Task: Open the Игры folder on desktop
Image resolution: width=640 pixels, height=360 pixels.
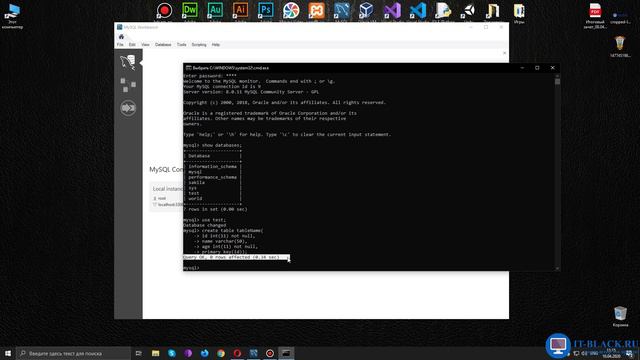Action: tap(519, 13)
